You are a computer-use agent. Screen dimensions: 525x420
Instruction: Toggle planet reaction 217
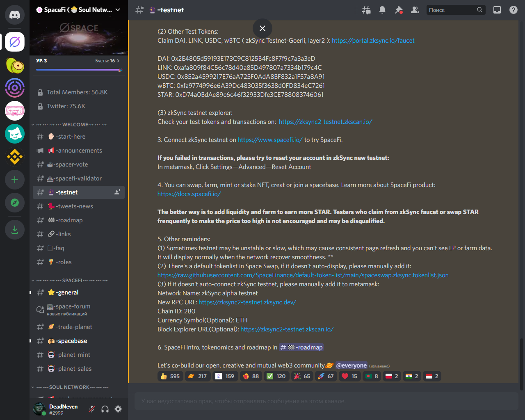(197, 376)
